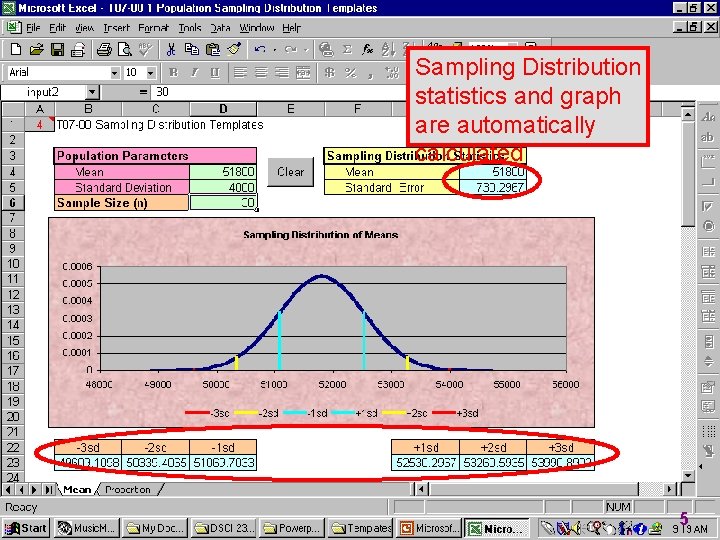Image resolution: width=720 pixels, height=540 pixels.
Task: Click the Sample Size input cell
Action: tap(223, 202)
